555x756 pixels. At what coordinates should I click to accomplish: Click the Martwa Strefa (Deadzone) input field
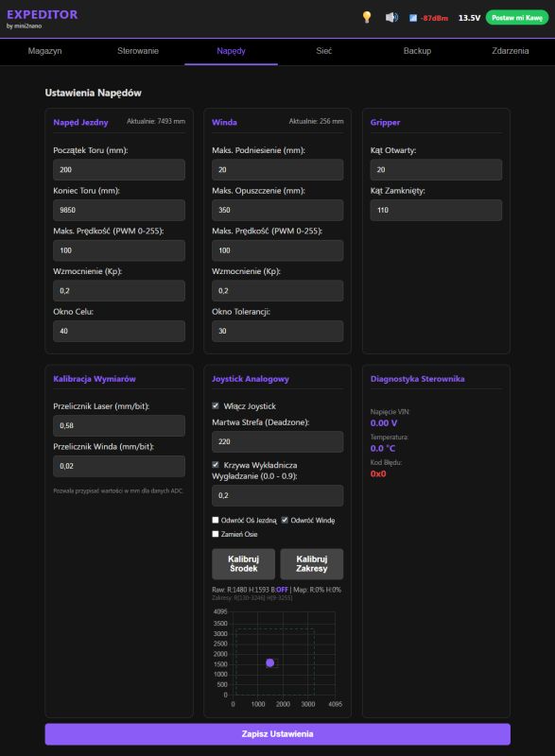pos(277,441)
